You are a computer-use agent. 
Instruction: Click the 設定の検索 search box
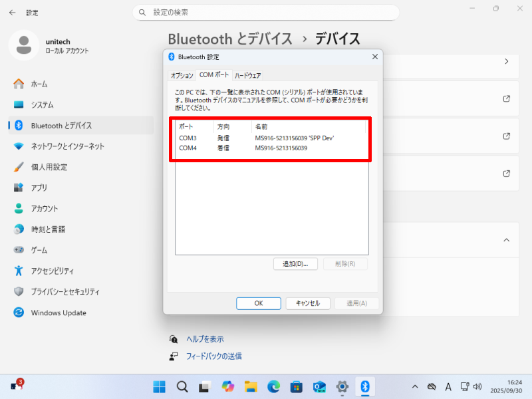click(266, 13)
